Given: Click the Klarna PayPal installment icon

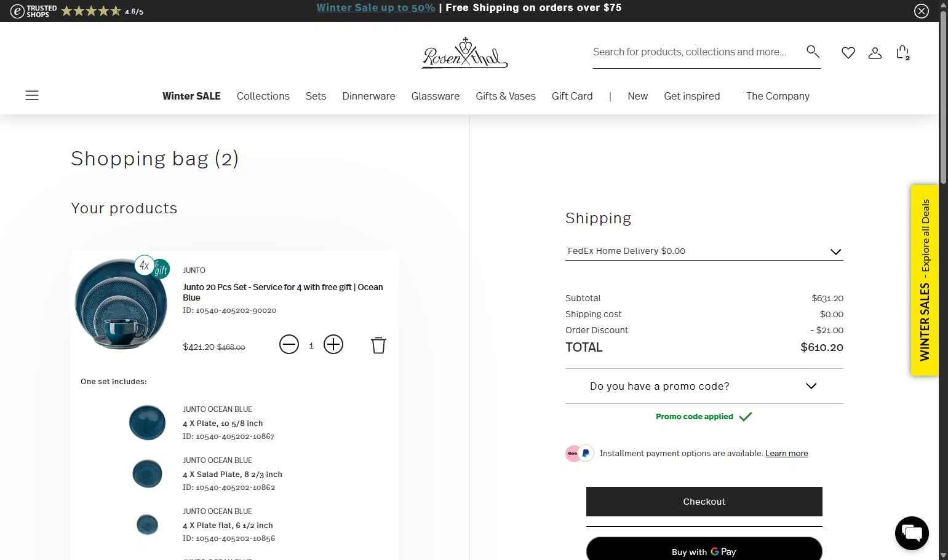Looking at the screenshot, I should coord(580,454).
